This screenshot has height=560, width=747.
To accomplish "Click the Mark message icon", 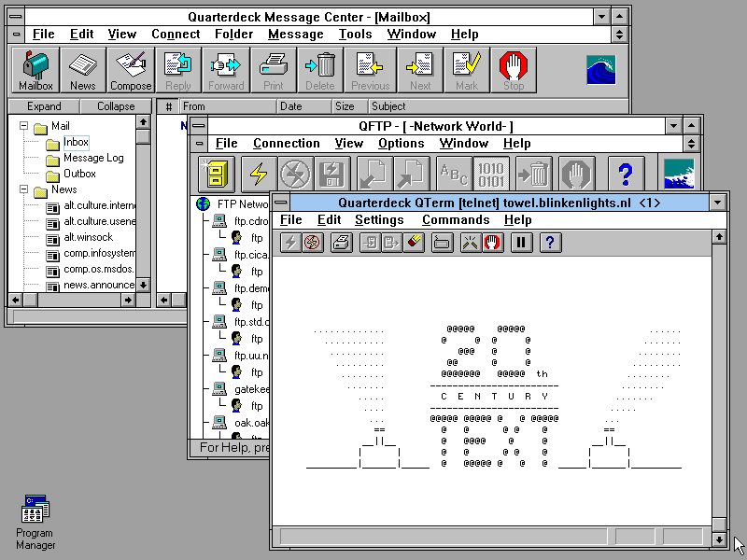I will (x=467, y=70).
